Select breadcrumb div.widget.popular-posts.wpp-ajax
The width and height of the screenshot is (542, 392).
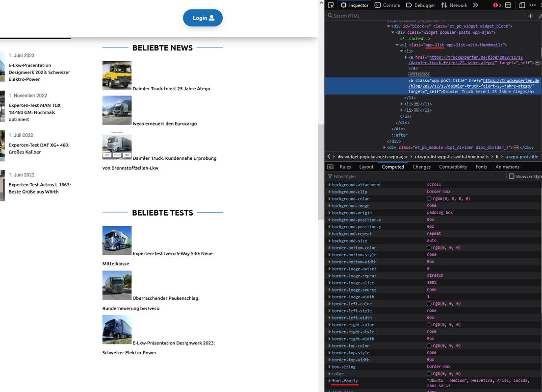click(373, 157)
